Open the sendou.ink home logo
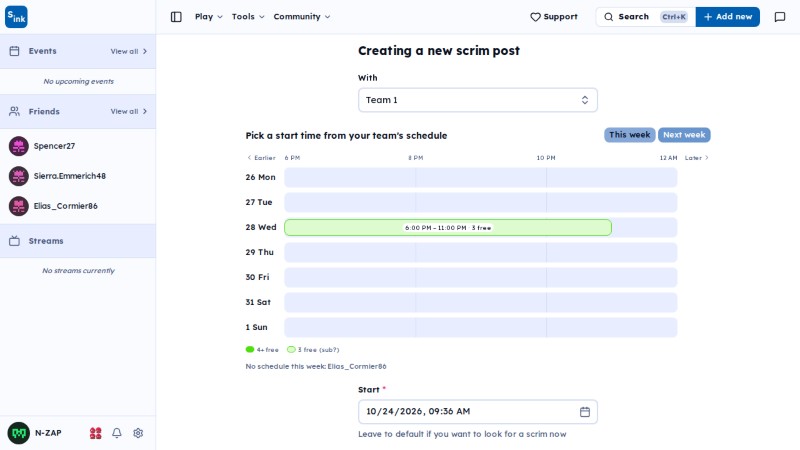Screen dimensions: 800x450 [x=16, y=17]
